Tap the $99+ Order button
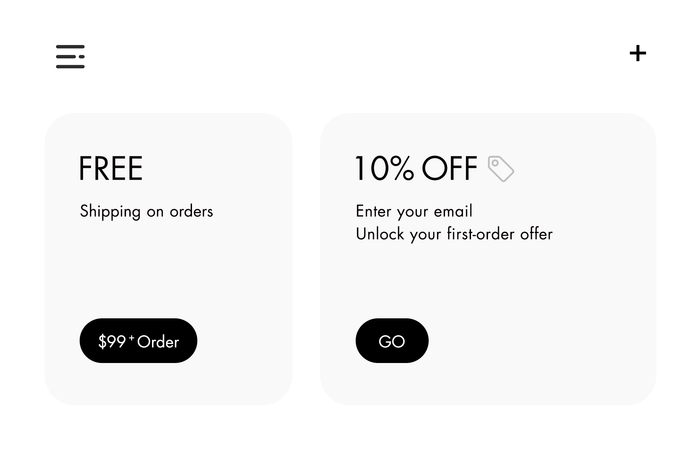The height and width of the screenshot is (450, 700). pyautogui.click(x=138, y=341)
